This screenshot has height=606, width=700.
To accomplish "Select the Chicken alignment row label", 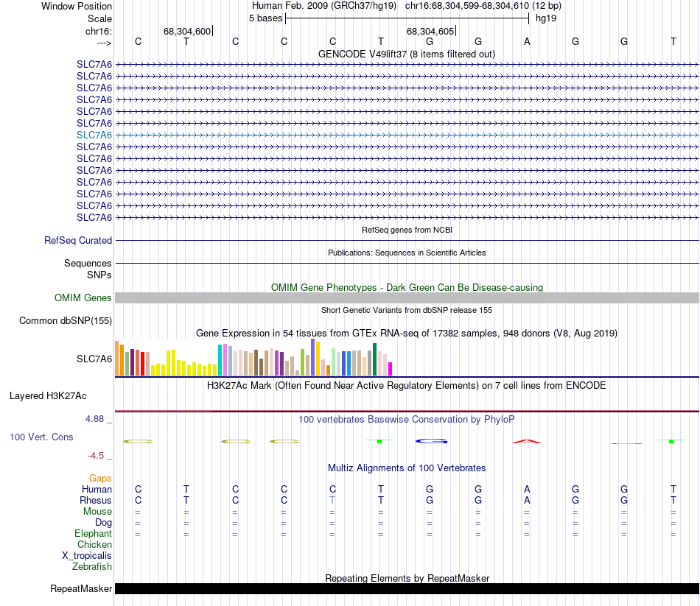I will (94, 544).
